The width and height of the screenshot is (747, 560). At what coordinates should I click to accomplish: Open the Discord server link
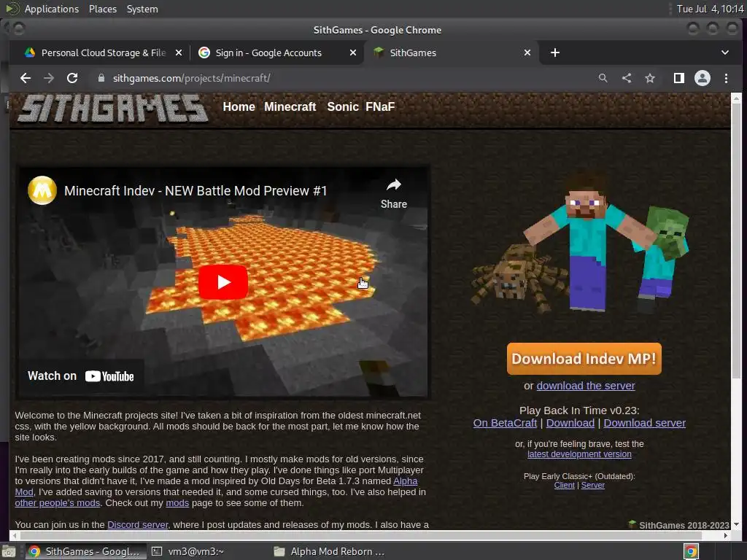click(138, 525)
